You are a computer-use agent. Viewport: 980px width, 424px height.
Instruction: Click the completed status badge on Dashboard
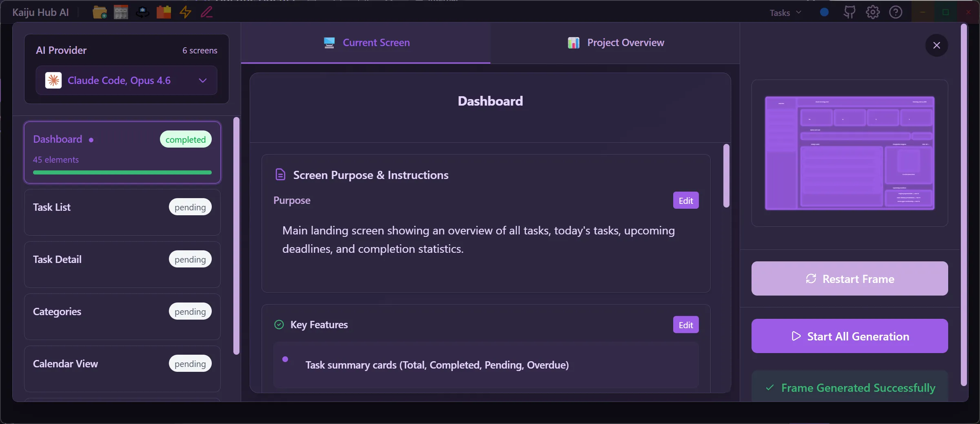click(x=186, y=139)
